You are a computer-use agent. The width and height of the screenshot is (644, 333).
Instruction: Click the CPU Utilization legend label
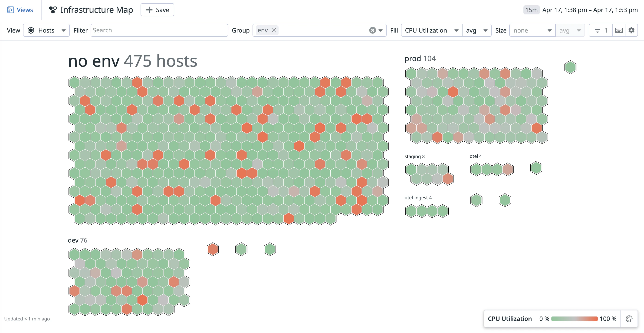509,319
